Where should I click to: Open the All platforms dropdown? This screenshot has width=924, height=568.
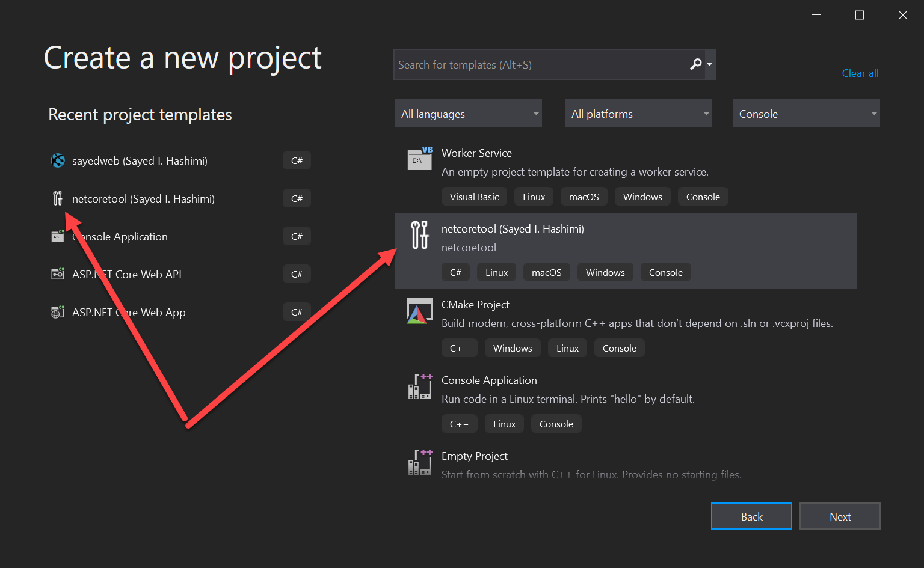(x=638, y=114)
